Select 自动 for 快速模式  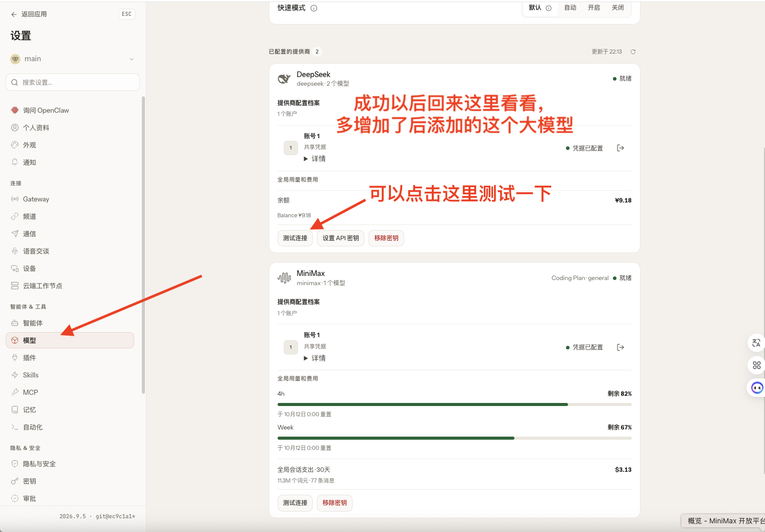click(570, 8)
